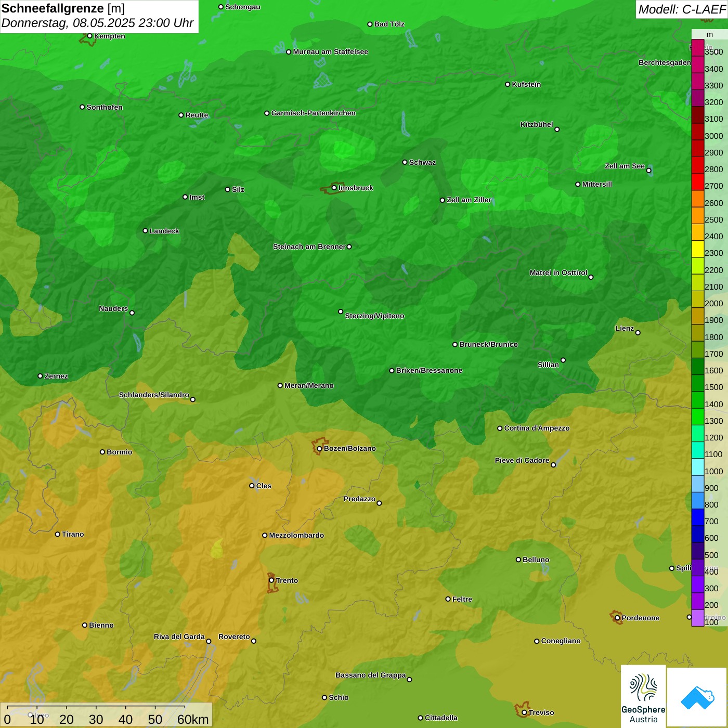Click the Treviso city marker dot

pos(524,712)
